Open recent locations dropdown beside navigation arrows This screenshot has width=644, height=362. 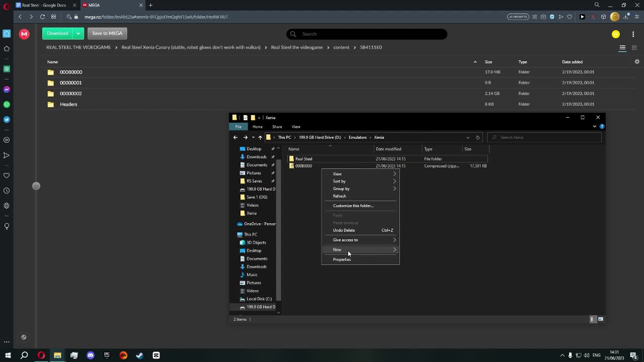(253, 137)
